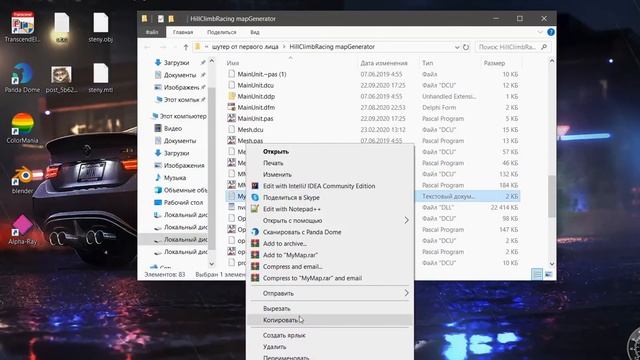The width and height of the screenshot is (640, 360).
Task: Click Копировать in the context menu
Action: coord(280,320)
